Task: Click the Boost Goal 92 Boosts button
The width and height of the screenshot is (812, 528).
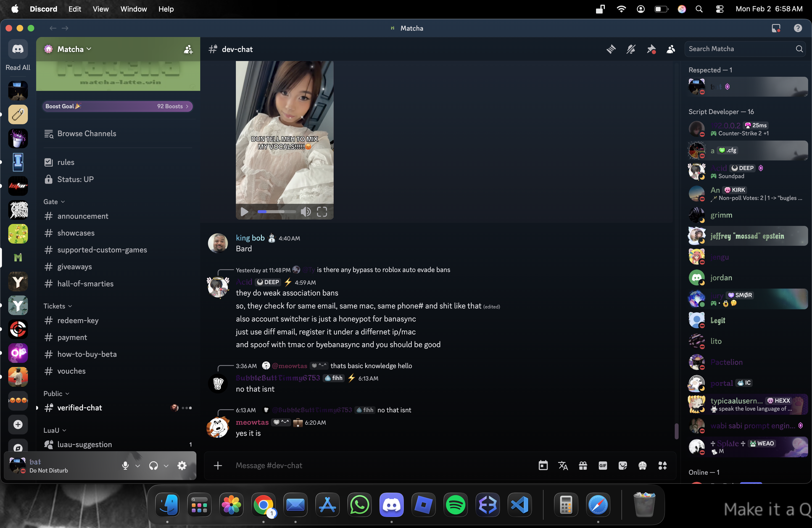Action: click(x=117, y=106)
